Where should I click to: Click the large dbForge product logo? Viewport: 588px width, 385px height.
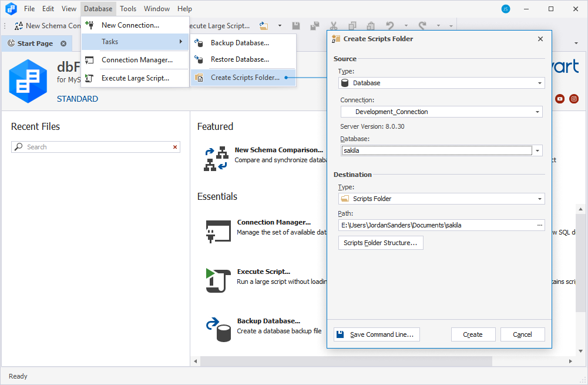(28, 81)
